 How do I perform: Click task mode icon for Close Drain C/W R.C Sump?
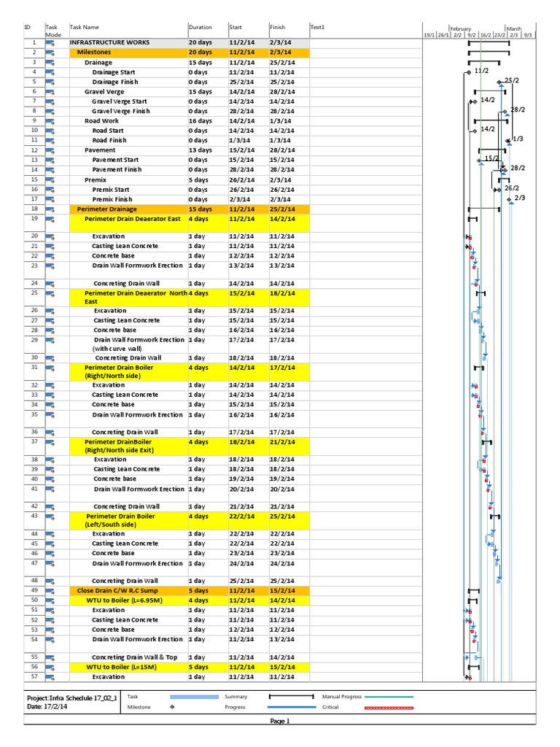coord(50,590)
